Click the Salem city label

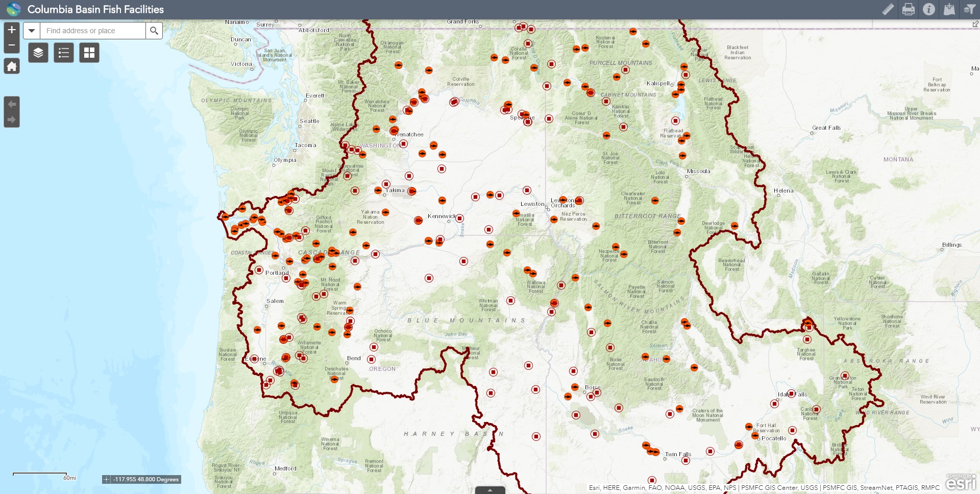point(275,301)
